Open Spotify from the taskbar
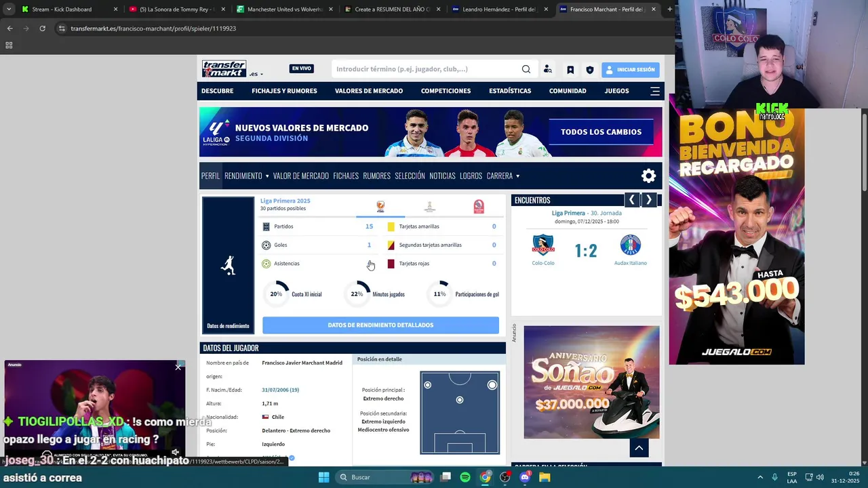Viewport: 868px width, 488px height. tap(465, 477)
